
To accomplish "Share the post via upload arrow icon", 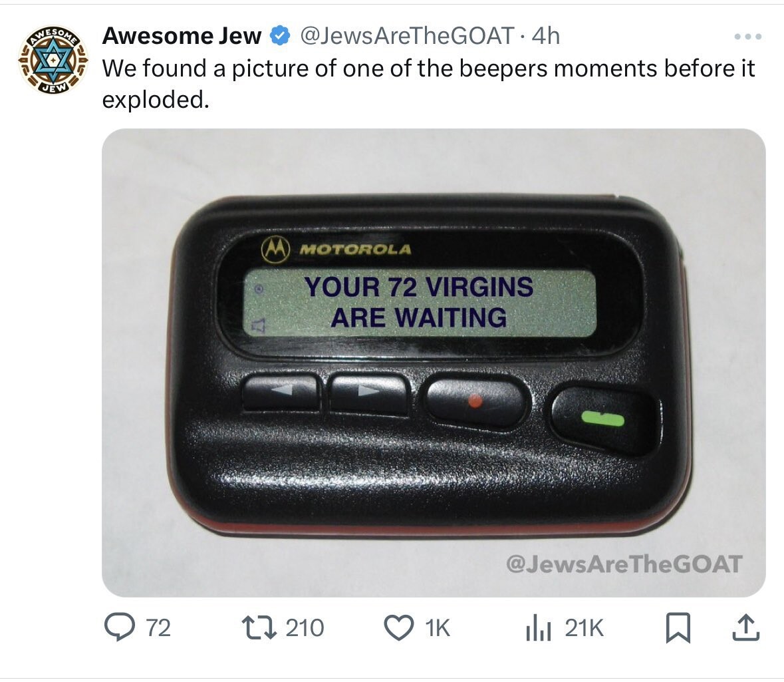I will tap(746, 627).
